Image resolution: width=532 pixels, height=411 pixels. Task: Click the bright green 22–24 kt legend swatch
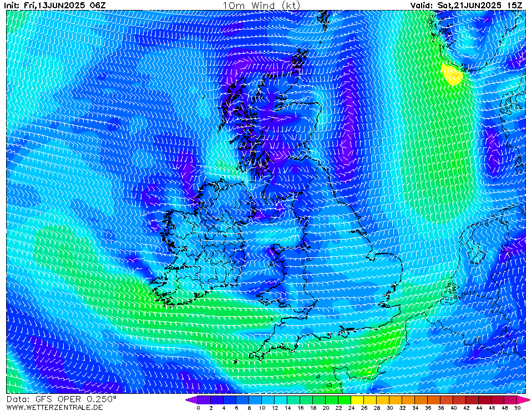(344, 400)
